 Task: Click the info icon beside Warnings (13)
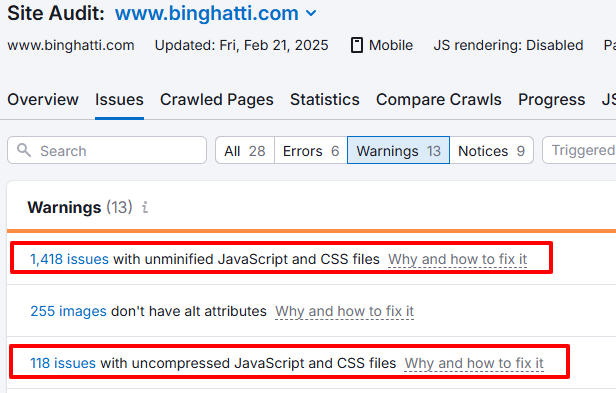[x=145, y=207]
